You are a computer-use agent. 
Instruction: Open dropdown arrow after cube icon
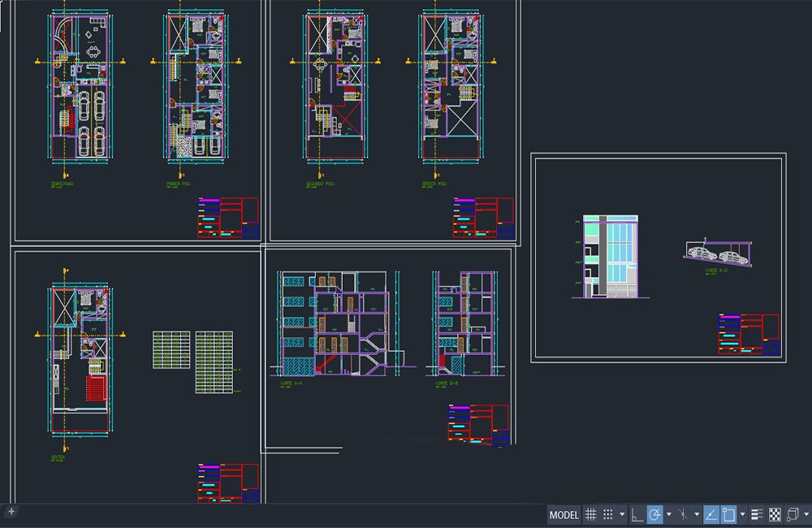coord(806,514)
